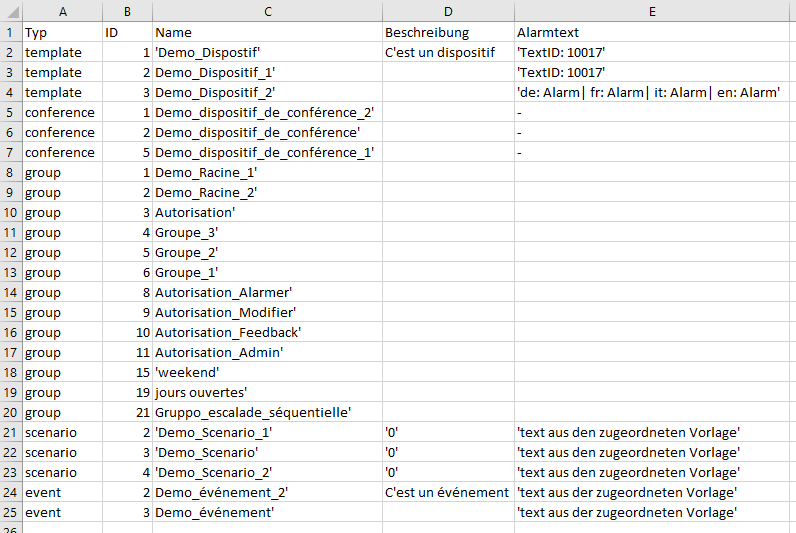Click the Alarmtext header cell
The width and height of the screenshot is (796, 533).
(x=652, y=32)
